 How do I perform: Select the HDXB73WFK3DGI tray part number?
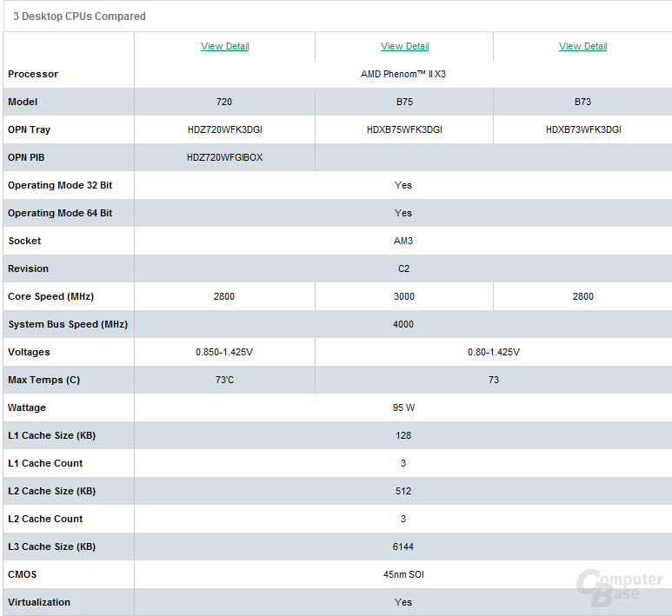[583, 129]
